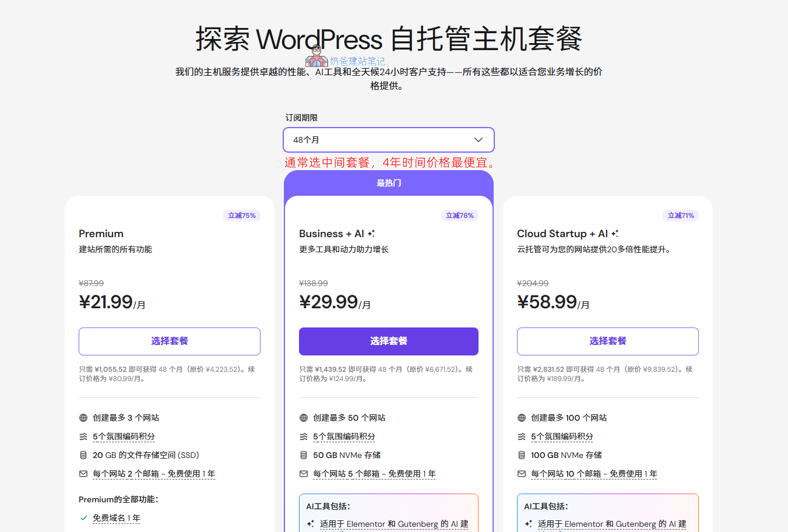Click the envelope icon beside 每个网站 10 个邮箱
Viewport: 788px width, 532px height.
522,474
